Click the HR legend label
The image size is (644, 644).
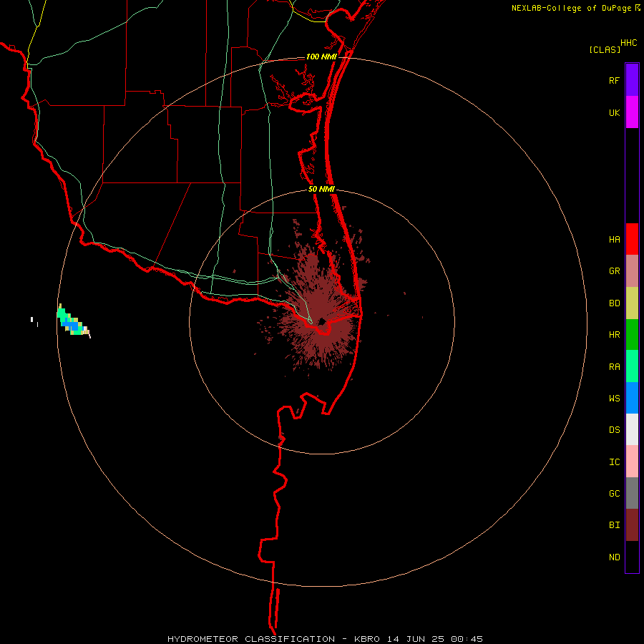tap(614, 335)
